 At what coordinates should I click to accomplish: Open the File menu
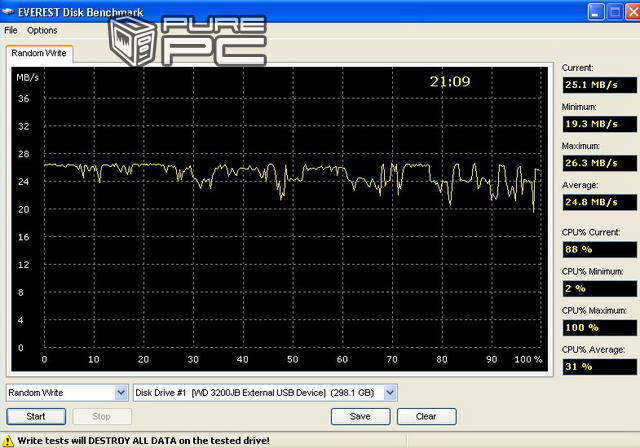[11, 30]
